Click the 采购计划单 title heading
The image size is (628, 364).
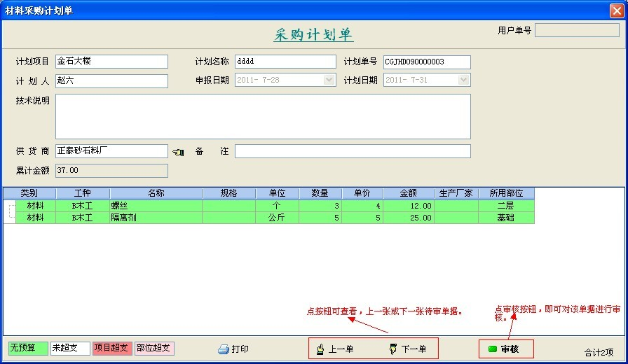point(313,35)
